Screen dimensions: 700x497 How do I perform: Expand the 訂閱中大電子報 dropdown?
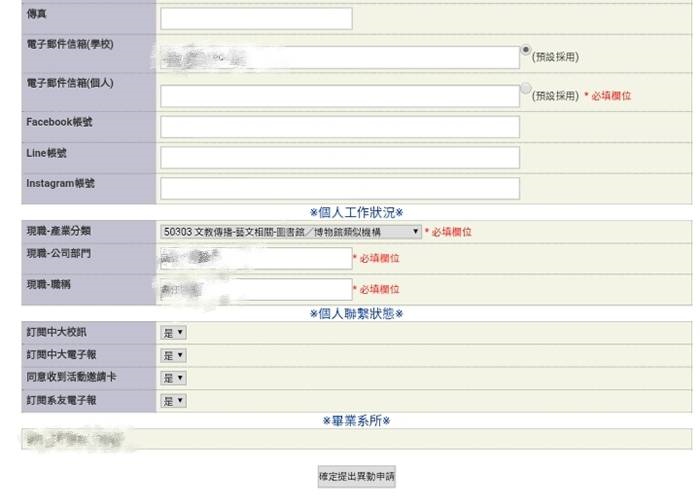click(x=173, y=355)
